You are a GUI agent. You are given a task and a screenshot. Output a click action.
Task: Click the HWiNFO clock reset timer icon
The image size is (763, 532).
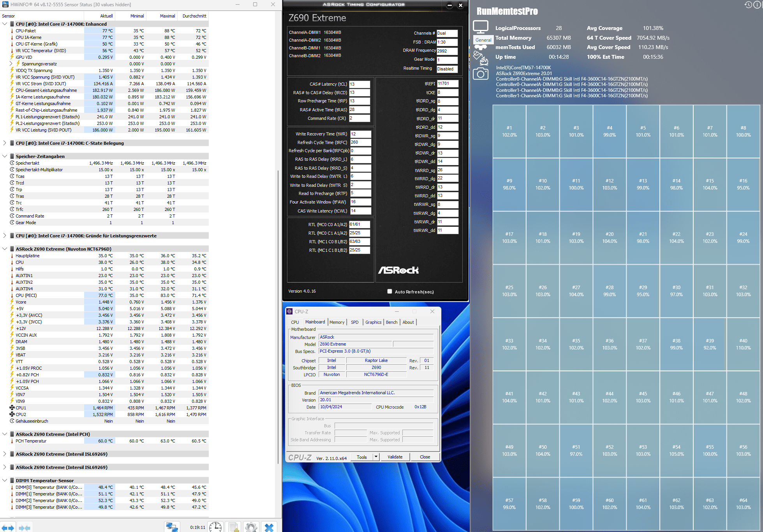point(215,527)
